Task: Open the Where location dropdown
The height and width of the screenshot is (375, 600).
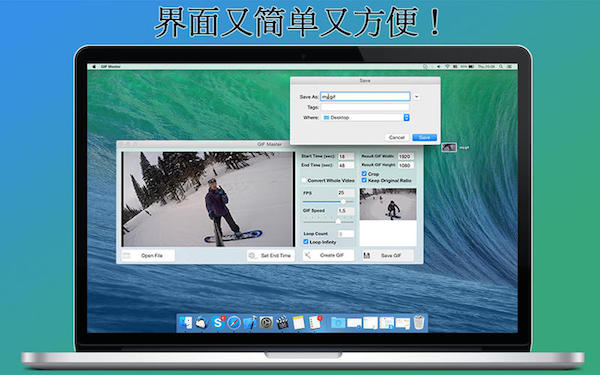Action: [365, 117]
